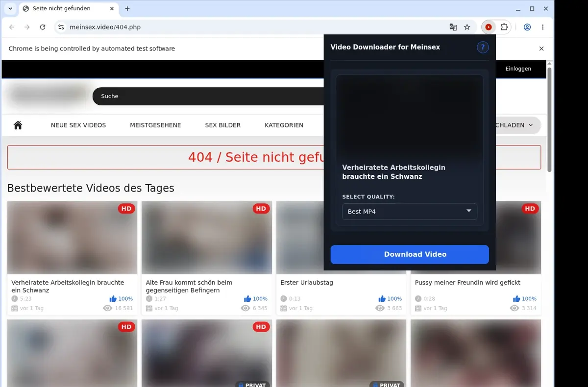Open the tab search chevron dropdown
The height and width of the screenshot is (387, 588).
click(10, 9)
